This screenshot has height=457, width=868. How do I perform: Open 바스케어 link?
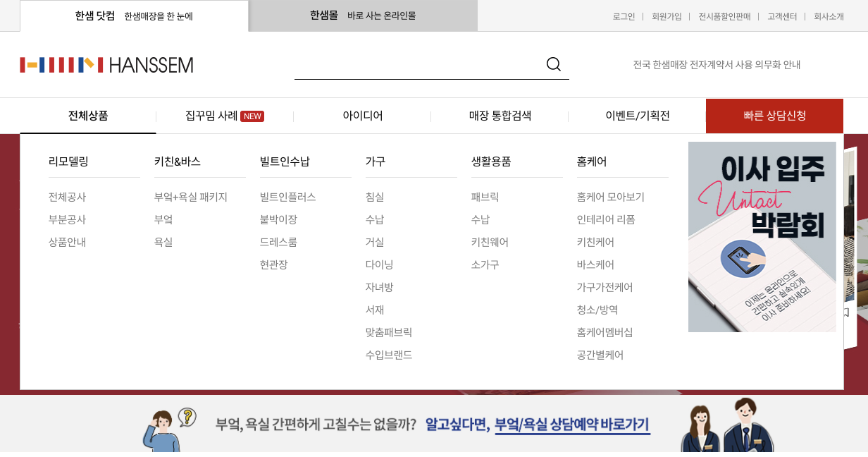pos(595,264)
